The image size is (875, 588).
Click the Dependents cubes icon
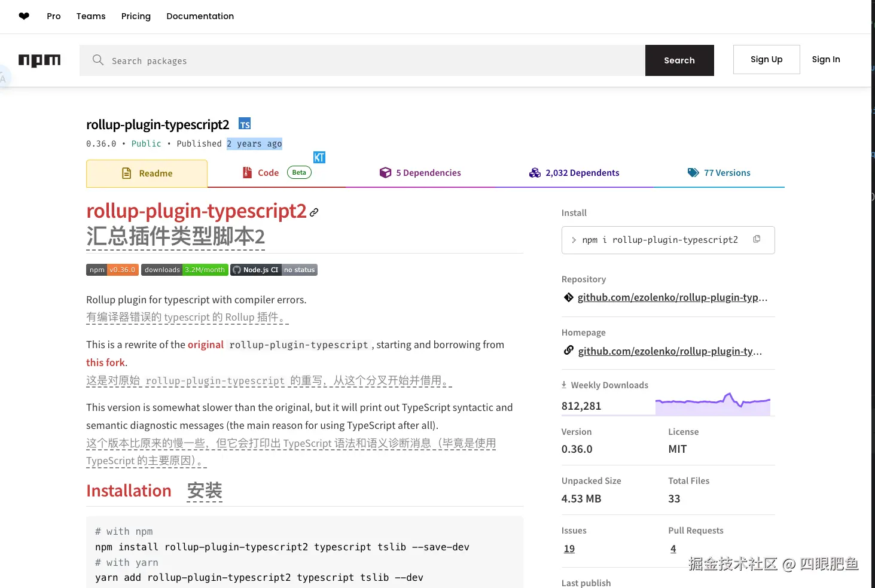click(x=535, y=173)
